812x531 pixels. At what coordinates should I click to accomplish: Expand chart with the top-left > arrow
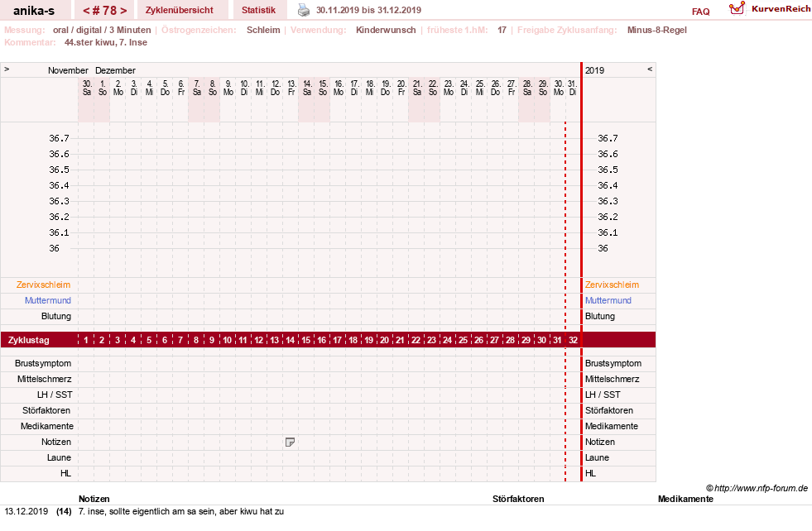[7, 69]
